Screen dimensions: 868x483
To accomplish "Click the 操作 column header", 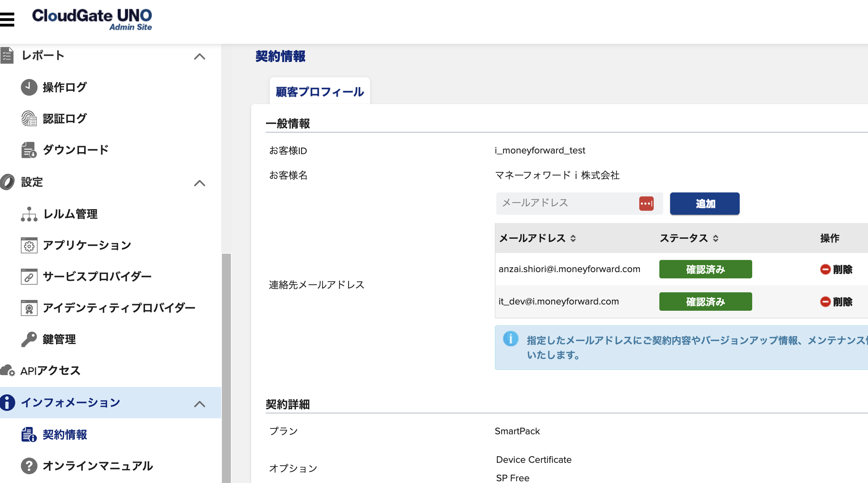I will 830,238.
